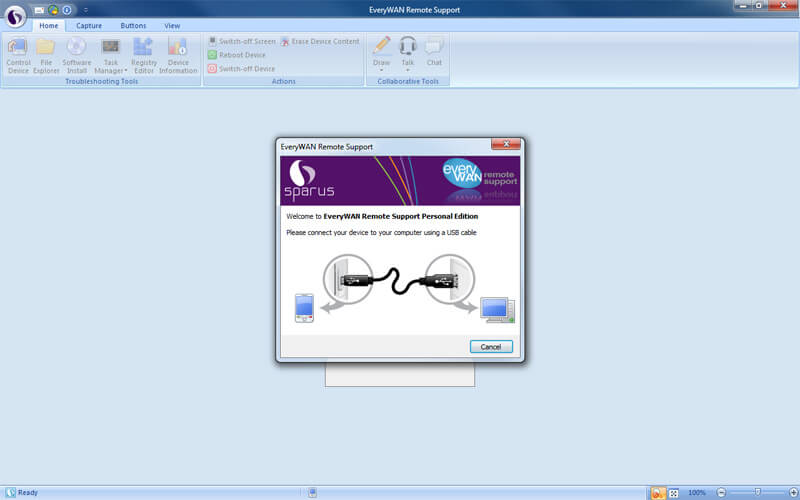The image size is (800, 500).
Task: Open the Buttons ribbon tab
Action: point(133,26)
